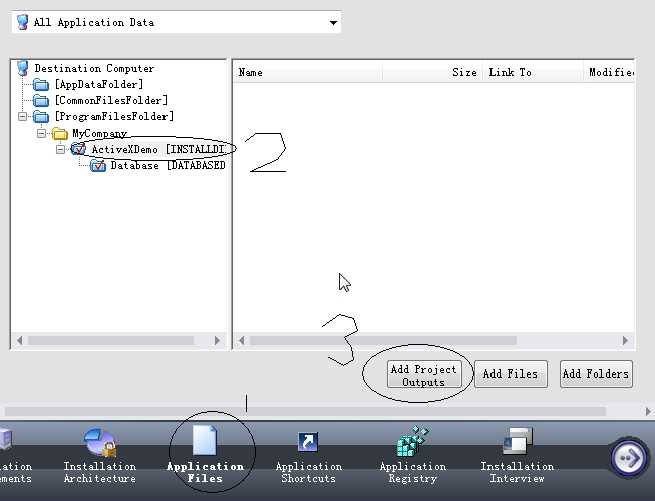655x501 pixels.
Task: Open the Application Files step label
Action: [205, 472]
